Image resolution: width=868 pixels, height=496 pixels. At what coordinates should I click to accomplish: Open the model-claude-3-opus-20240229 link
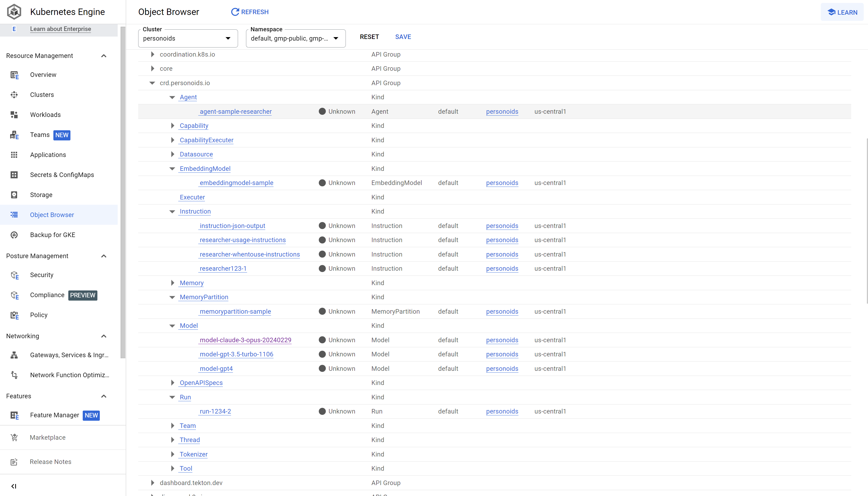pos(245,340)
